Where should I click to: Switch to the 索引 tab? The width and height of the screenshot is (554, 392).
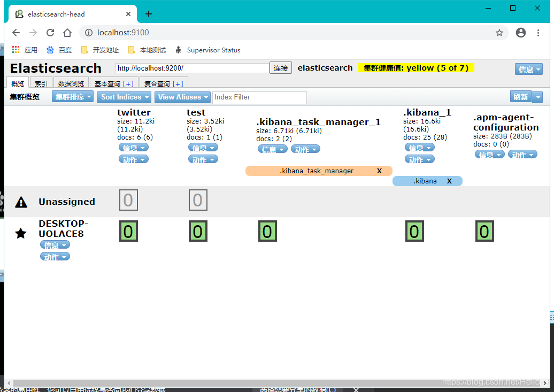point(41,83)
